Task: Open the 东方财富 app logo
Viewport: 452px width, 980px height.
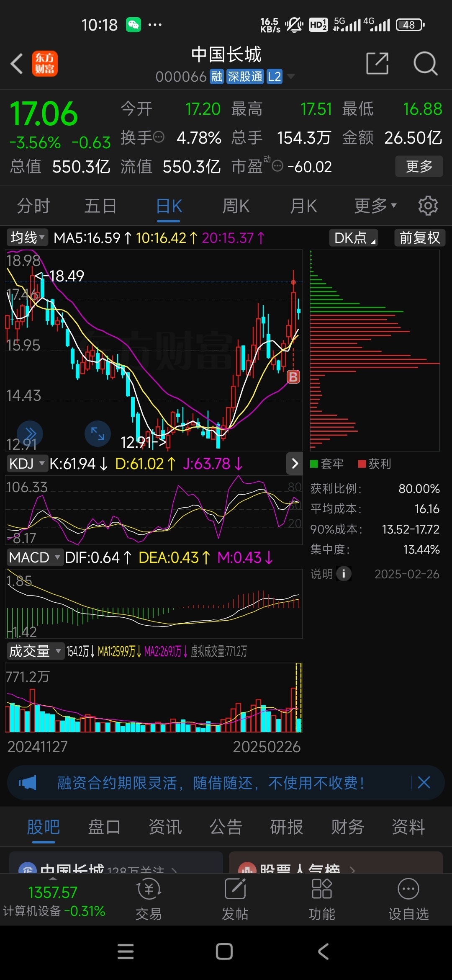Action: tap(45, 64)
